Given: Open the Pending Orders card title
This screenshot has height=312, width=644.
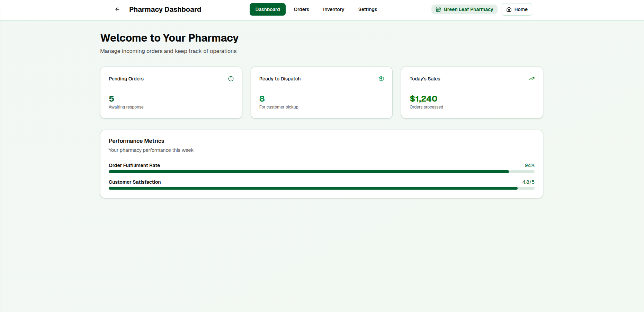Looking at the screenshot, I should [126, 79].
